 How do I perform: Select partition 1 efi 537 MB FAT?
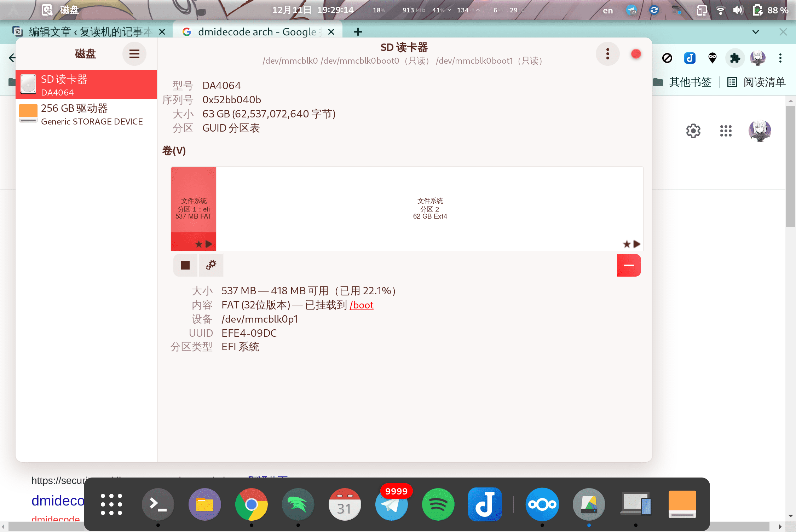(194, 209)
